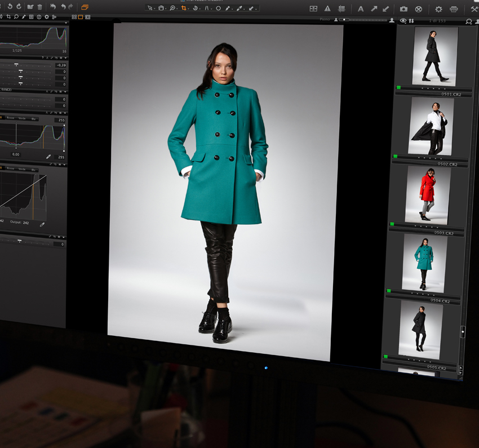Redo the last adjustment
Screen dimensions: 479x448
(71, 6)
